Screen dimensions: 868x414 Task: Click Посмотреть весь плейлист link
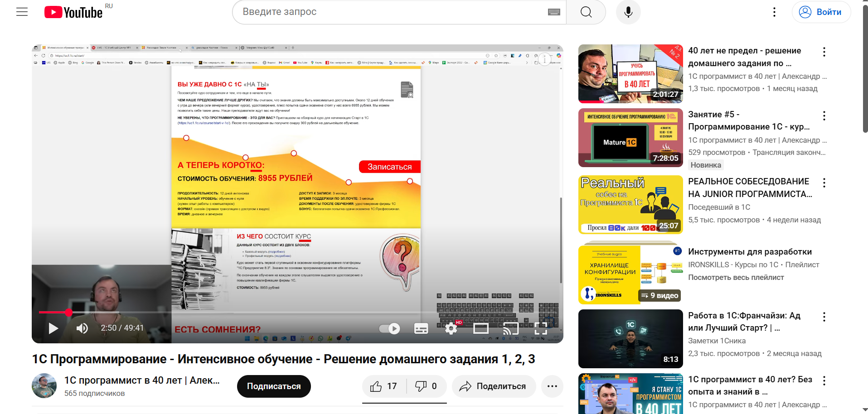(x=736, y=277)
